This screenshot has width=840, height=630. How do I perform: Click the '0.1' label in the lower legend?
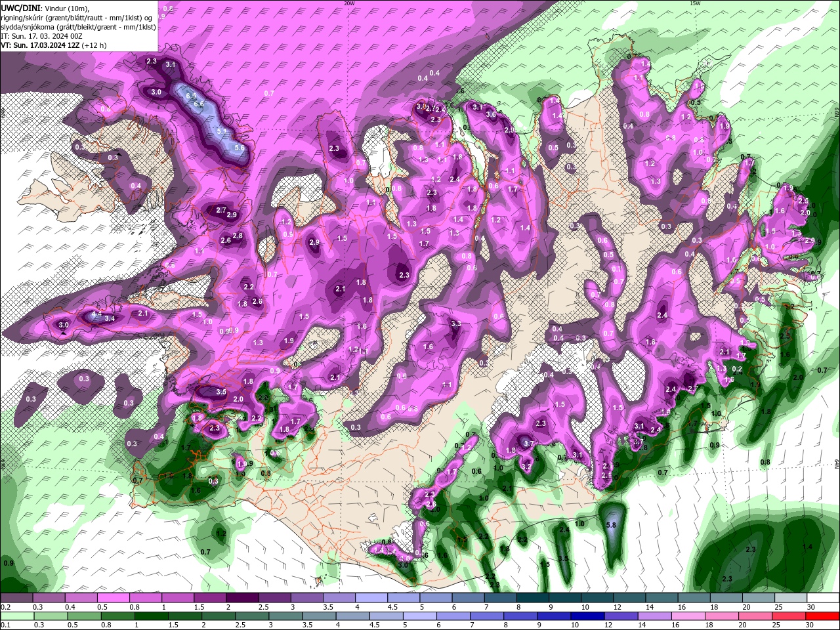pyautogui.click(x=5, y=625)
